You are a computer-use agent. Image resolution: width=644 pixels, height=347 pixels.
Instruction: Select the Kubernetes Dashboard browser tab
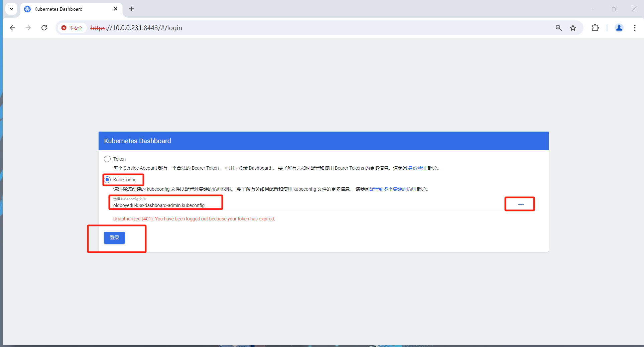tap(72, 9)
